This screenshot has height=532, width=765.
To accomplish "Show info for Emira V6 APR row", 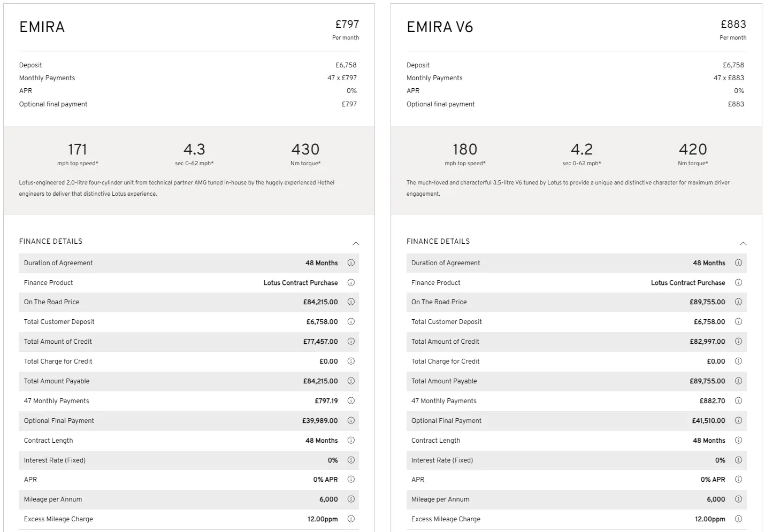I will (738, 479).
